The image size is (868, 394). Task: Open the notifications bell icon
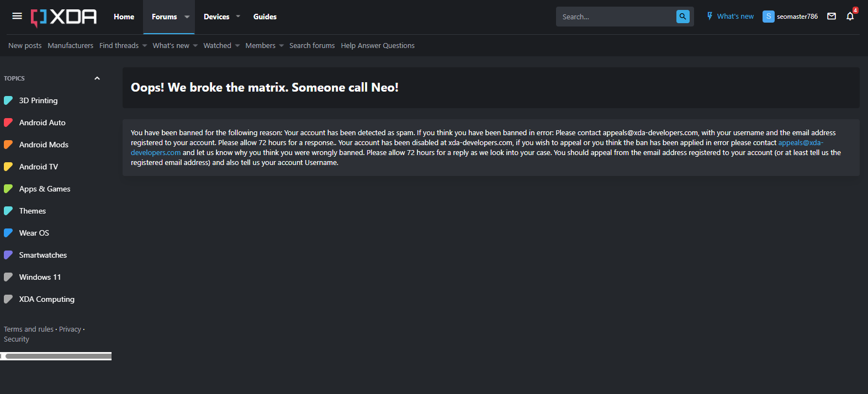click(850, 16)
